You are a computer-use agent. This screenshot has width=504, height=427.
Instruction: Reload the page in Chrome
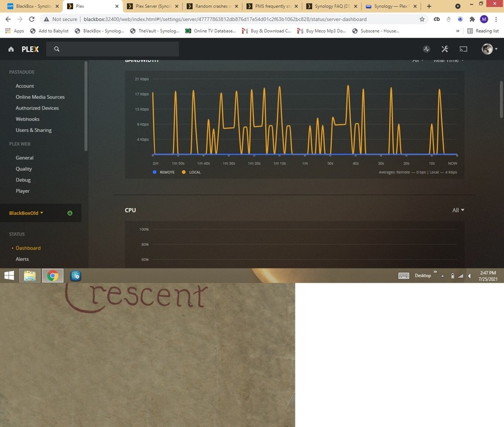click(x=31, y=19)
